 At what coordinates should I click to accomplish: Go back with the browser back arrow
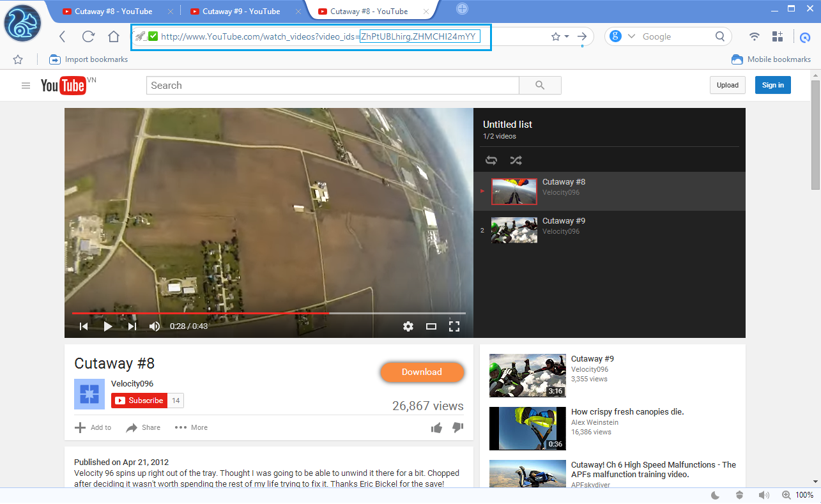tap(62, 36)
